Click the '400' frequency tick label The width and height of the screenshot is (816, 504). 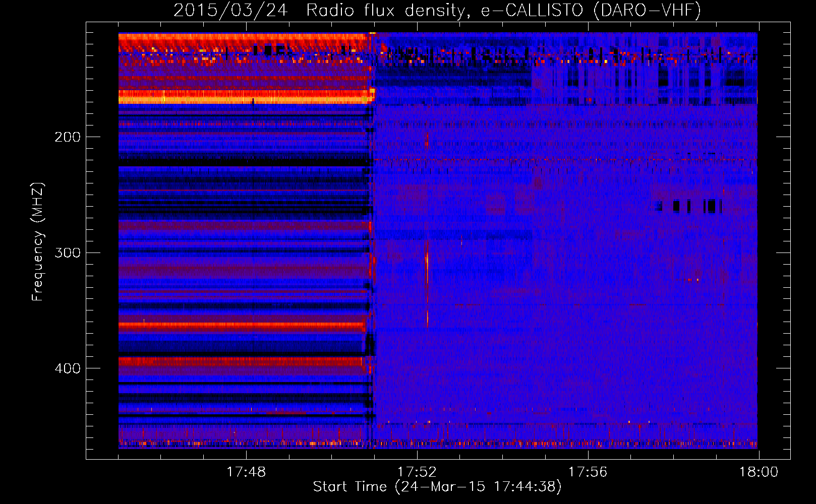coord(68,368)
